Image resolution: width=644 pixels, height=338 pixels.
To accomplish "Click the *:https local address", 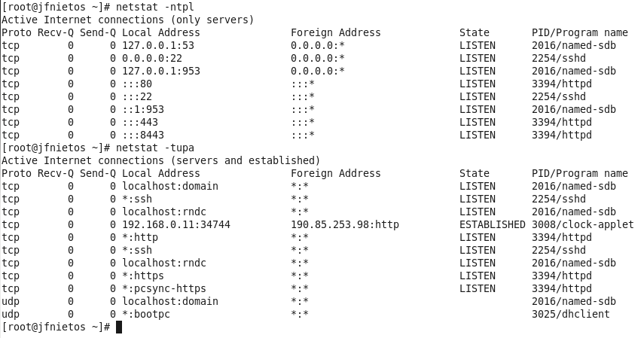I will pyautogui.click(x=143, y=276).
